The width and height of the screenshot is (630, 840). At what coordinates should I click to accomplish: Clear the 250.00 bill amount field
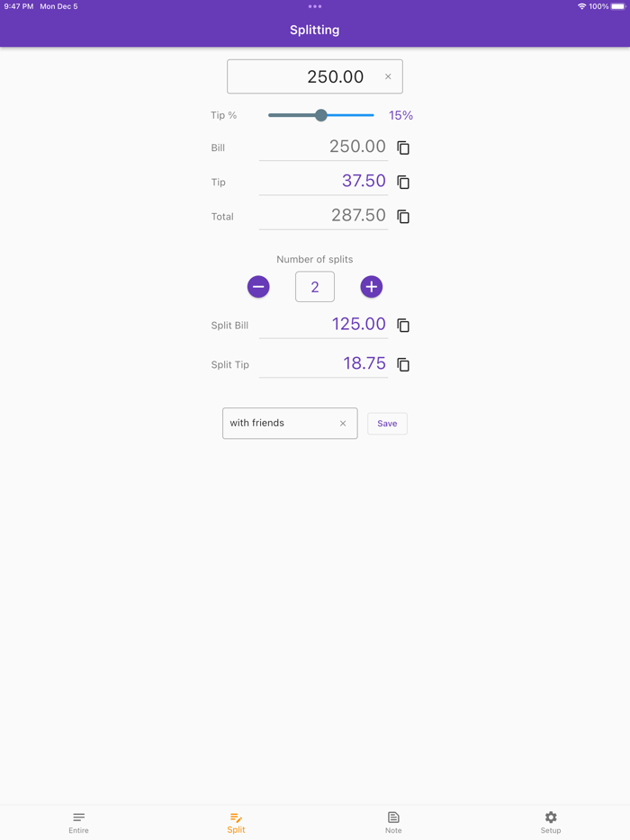coord(388,76)
